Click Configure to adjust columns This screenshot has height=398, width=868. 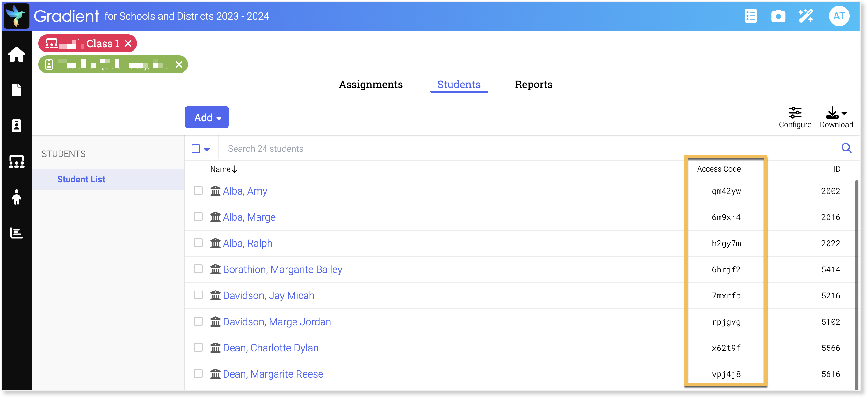[x=794, y=117]
